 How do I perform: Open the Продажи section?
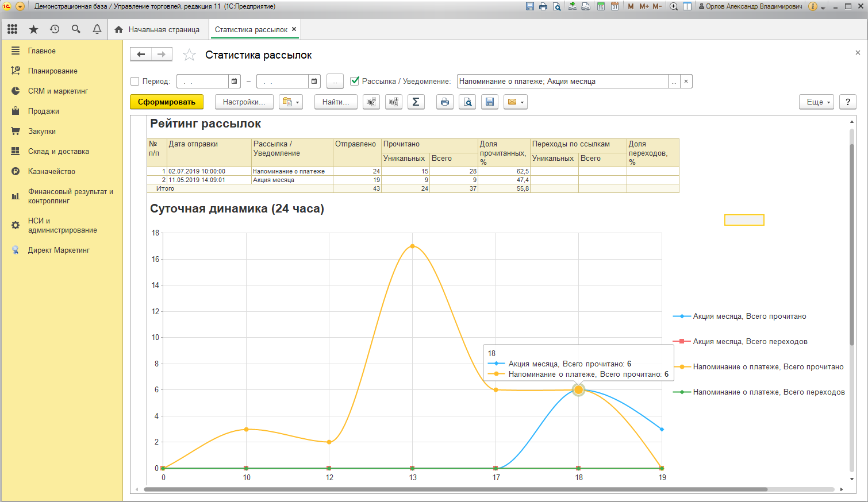coord(62,111)
